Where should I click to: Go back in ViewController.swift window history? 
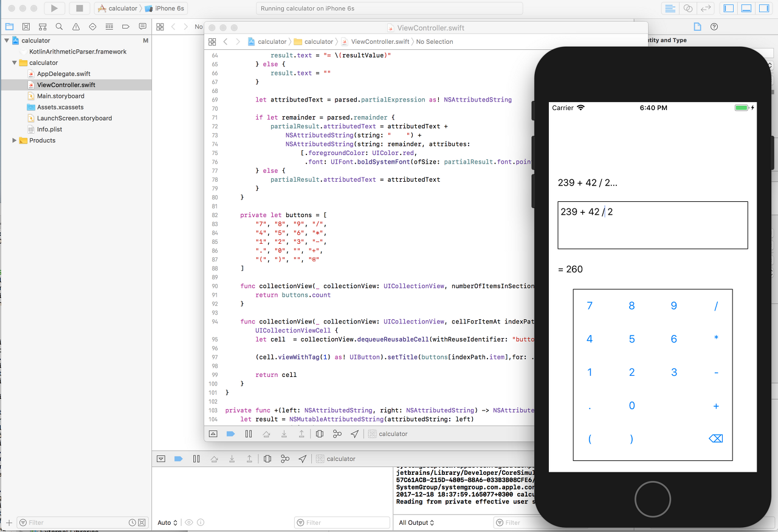coord(225,42)
